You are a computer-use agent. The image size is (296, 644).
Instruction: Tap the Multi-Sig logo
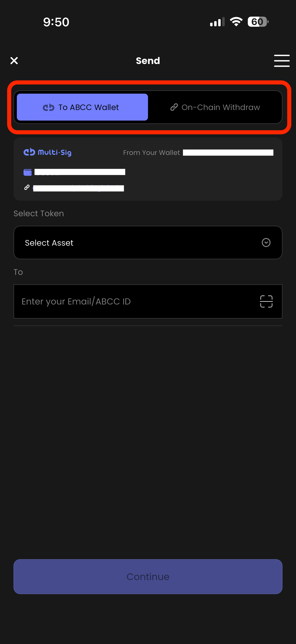47,152
